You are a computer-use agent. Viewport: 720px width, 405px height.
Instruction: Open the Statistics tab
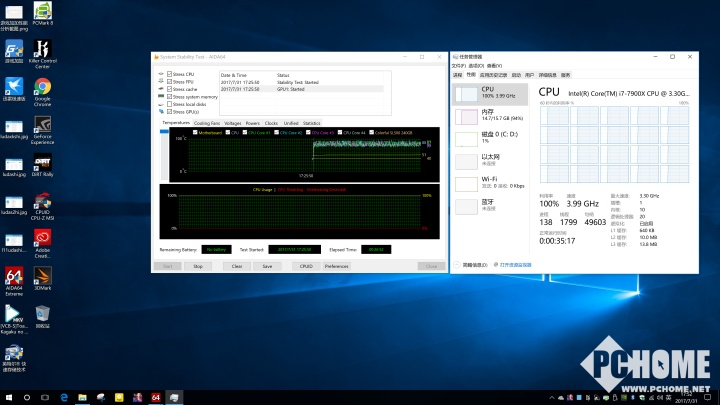click(x=311, y=123)
